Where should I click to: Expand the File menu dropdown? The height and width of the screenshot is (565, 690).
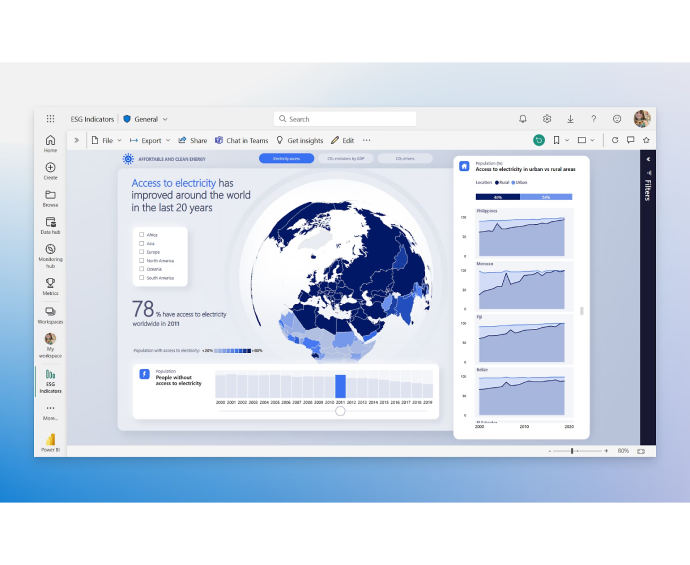click(119, 140)
